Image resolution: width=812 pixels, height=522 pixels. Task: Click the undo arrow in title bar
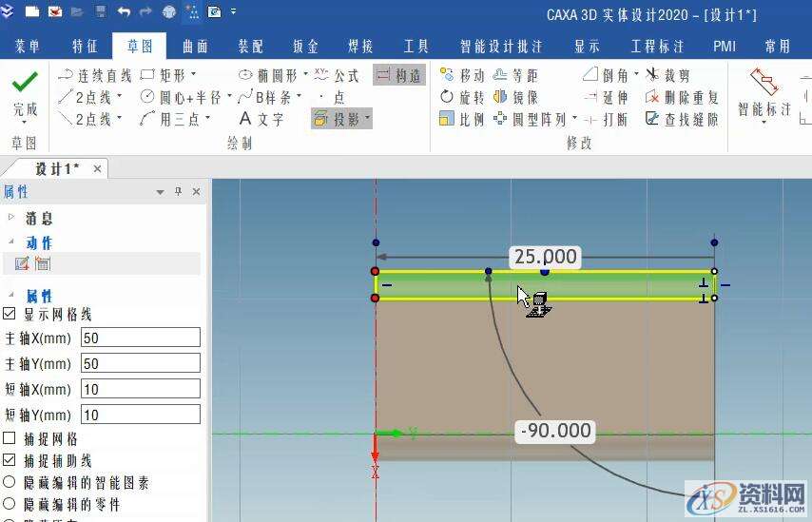124,11
